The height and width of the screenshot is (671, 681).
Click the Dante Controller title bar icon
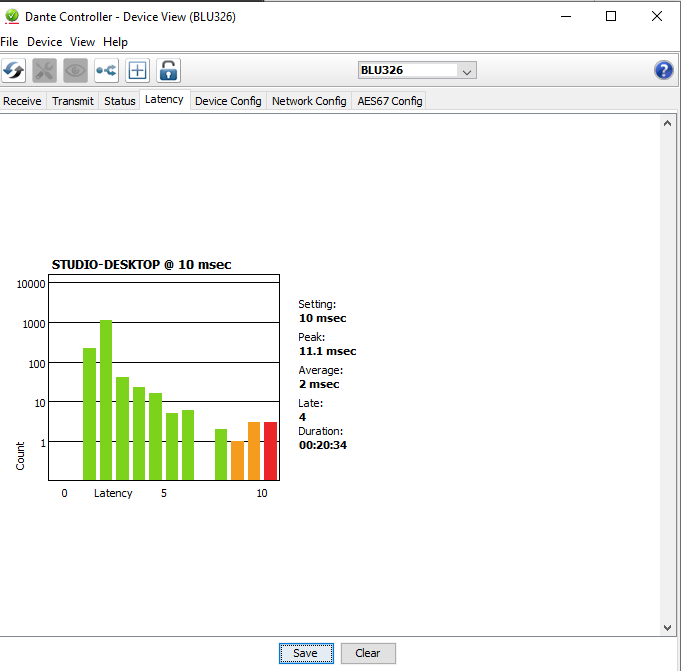click(12, 16)
